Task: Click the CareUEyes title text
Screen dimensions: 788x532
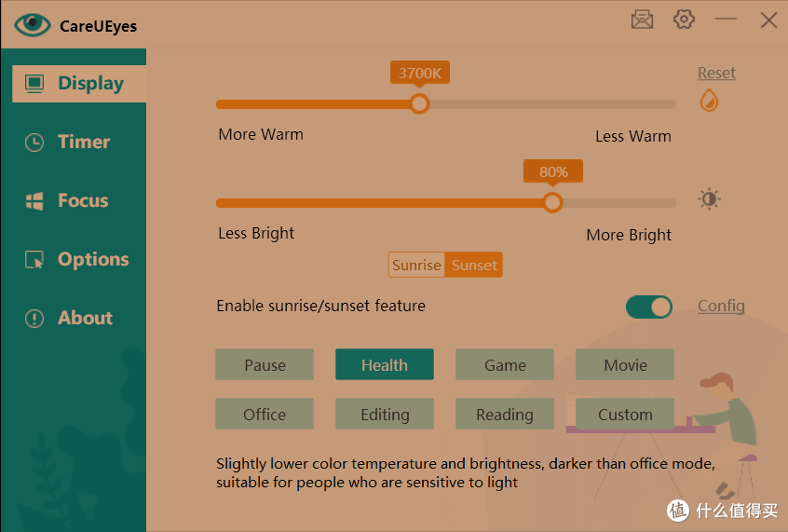Action: [x=98, y=26]
